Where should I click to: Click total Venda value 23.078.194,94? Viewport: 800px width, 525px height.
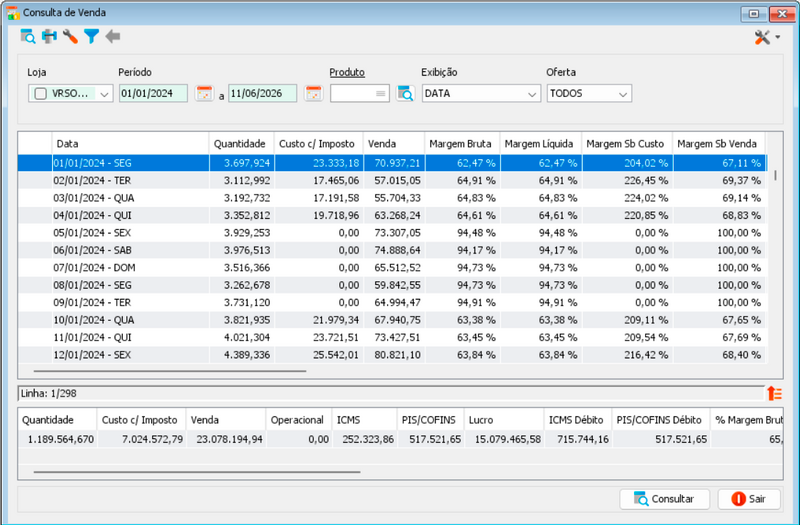226,439
